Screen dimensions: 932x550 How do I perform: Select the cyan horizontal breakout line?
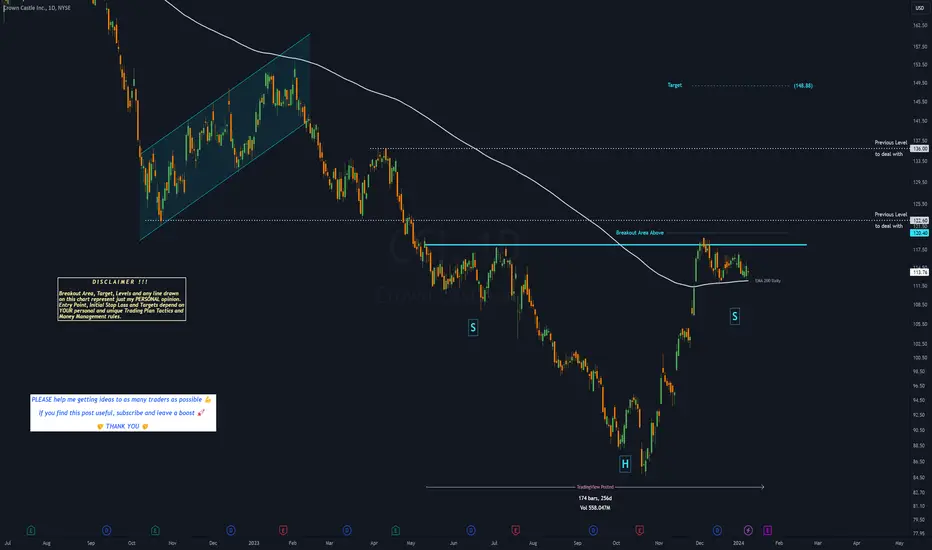click(616, 245)
